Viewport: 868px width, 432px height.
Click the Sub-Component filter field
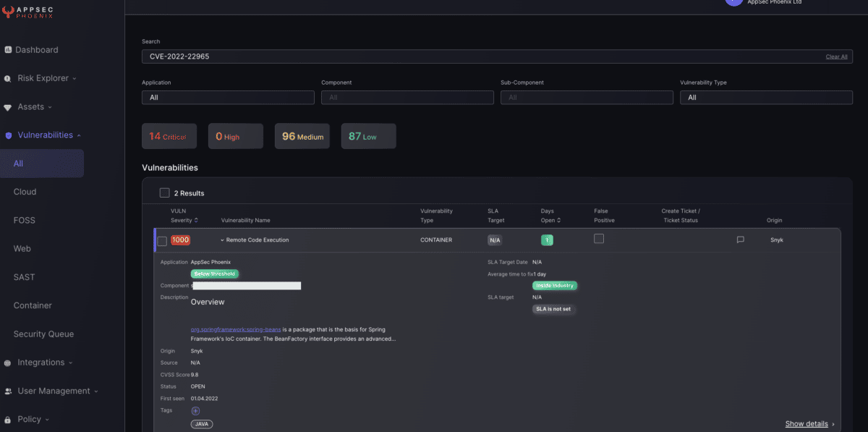point(587,97)
